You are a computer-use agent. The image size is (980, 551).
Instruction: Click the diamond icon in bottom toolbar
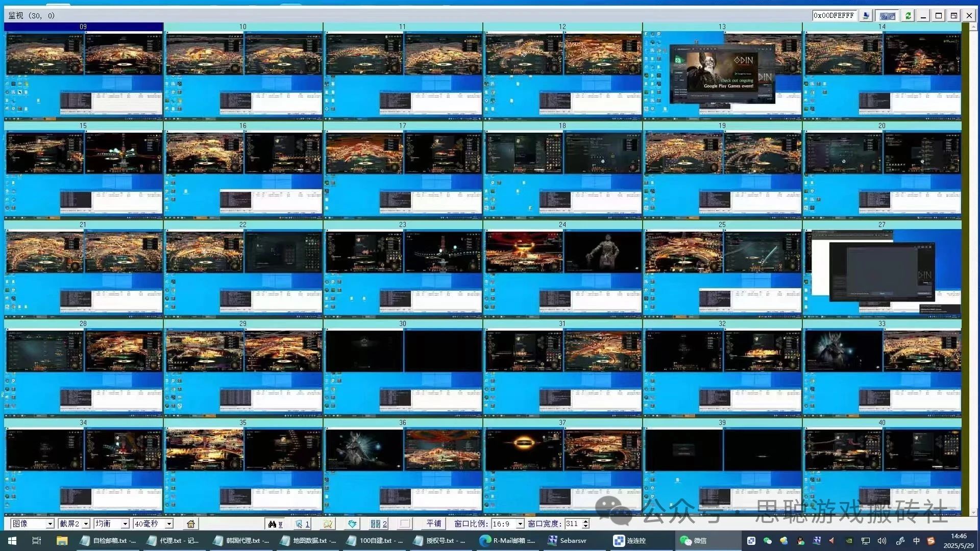pyautogui.click(x=352, y=524)
